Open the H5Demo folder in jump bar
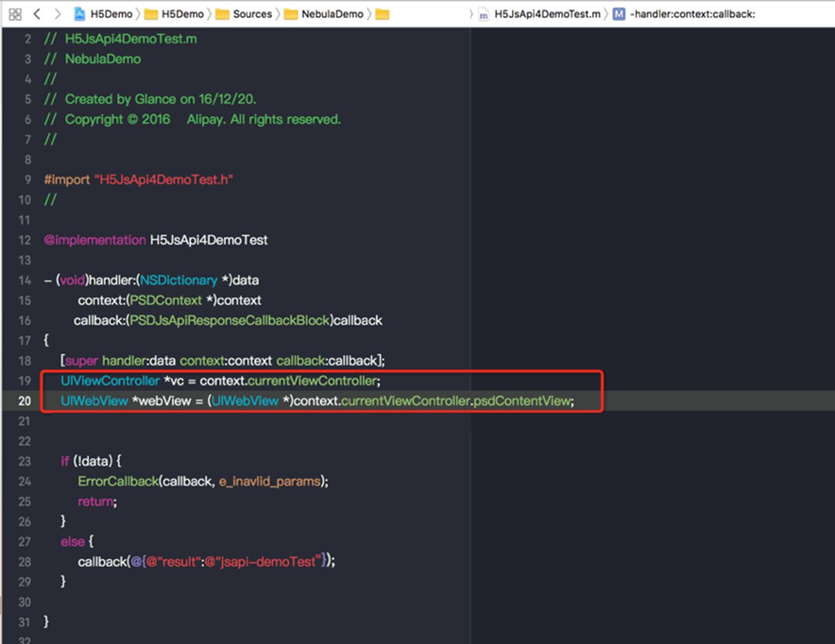This screenshot has width=835, height=644. (x=174, y=14)
